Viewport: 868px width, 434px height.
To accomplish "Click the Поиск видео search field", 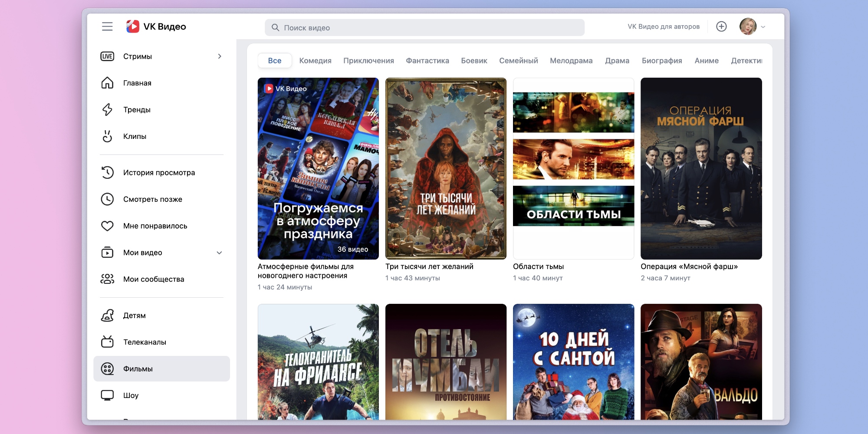I will pos(424,28).
